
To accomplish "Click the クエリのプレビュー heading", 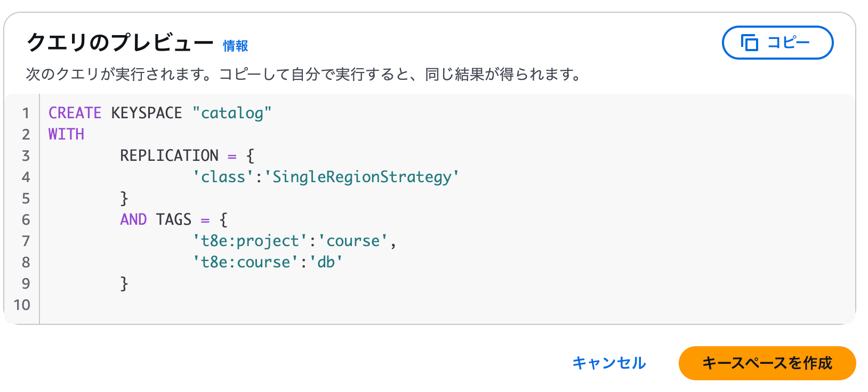I will click(x=120, y=43).
